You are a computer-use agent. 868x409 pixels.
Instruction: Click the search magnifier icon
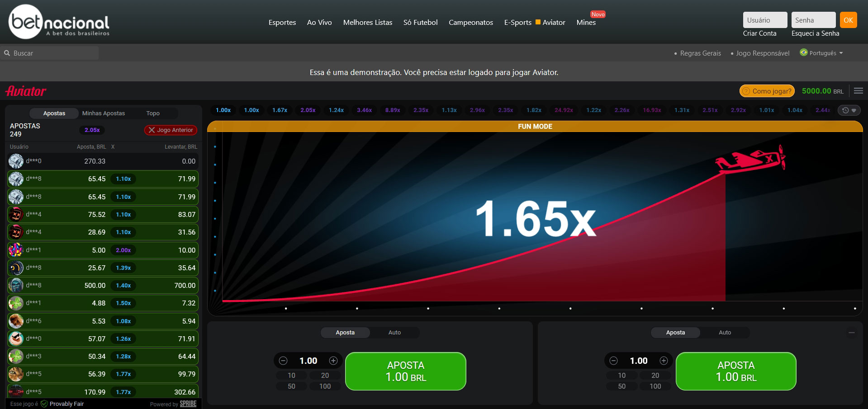pyautogui.click(x=7, y=53)
